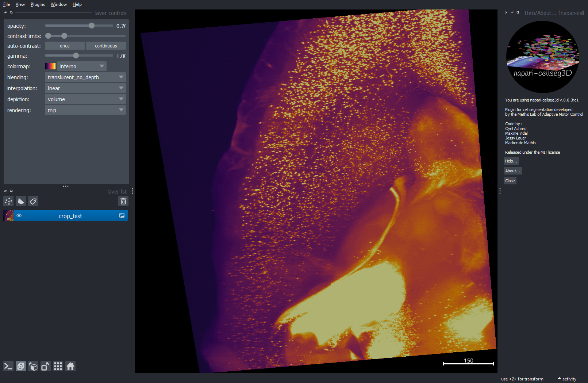
Task: Click image layer type icon on crop_test
Action: point(122,215)
